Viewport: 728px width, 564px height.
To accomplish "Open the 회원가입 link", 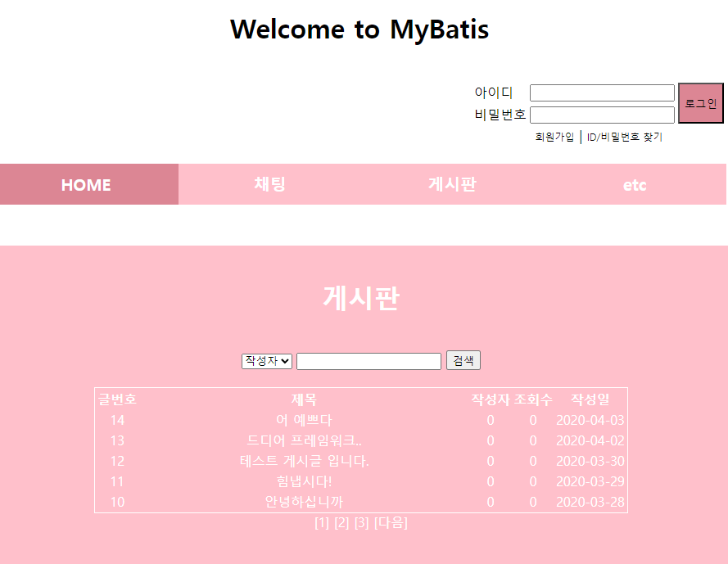I will pos(554,137).
